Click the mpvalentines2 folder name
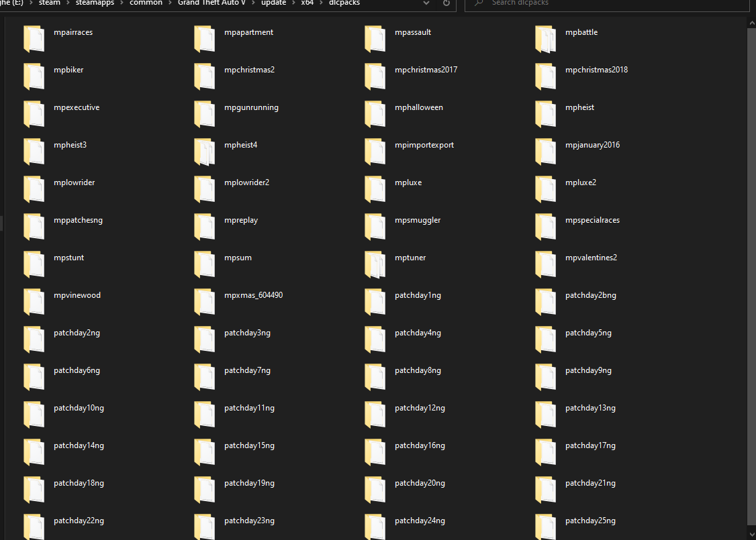 point(591,258)
